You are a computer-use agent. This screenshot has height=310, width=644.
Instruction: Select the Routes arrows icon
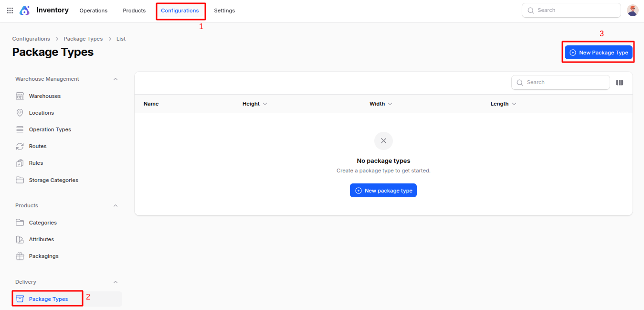point(20,146)
